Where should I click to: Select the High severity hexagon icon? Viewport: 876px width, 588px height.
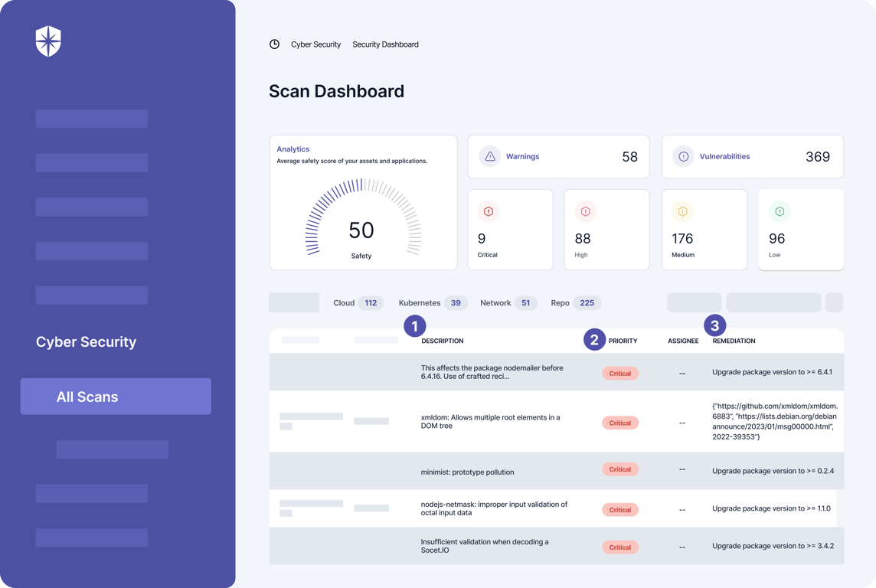[x=586, y=211]
